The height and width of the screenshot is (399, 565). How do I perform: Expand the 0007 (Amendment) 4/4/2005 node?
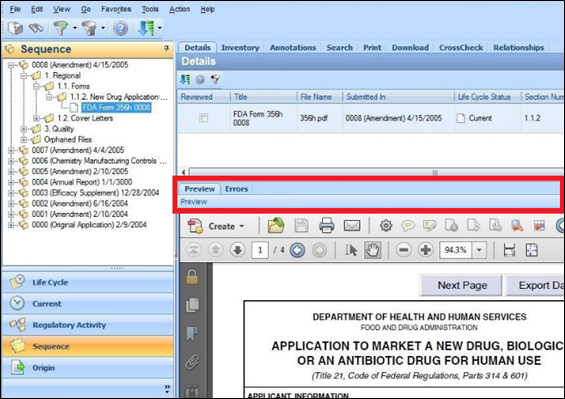pyautogui.click(x=11, y=150)
